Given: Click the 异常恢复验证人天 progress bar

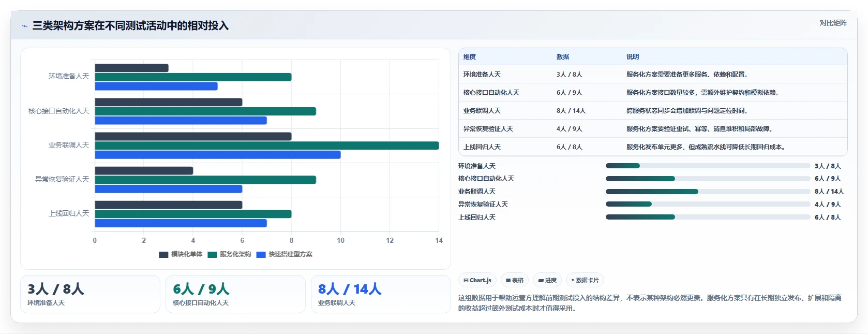Looking at the screenshot, I should (708, 204).
